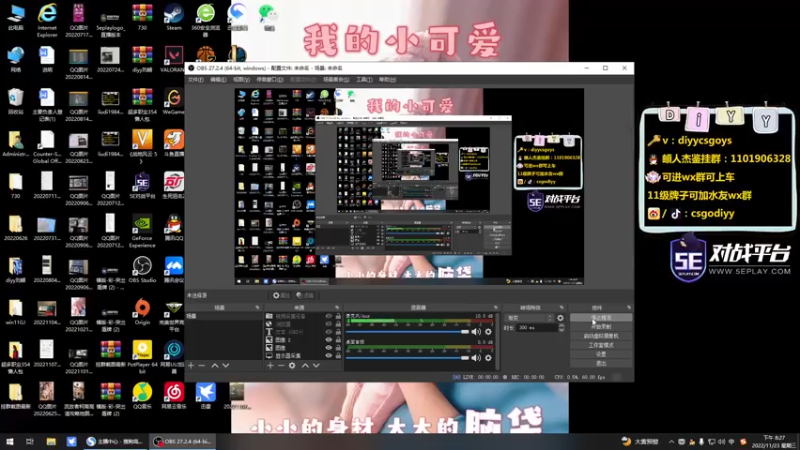The image size is (800, 450).
Task: Enable 工作室模式 studio mode button
Action: pyautogui.click(x=601, y=345)
